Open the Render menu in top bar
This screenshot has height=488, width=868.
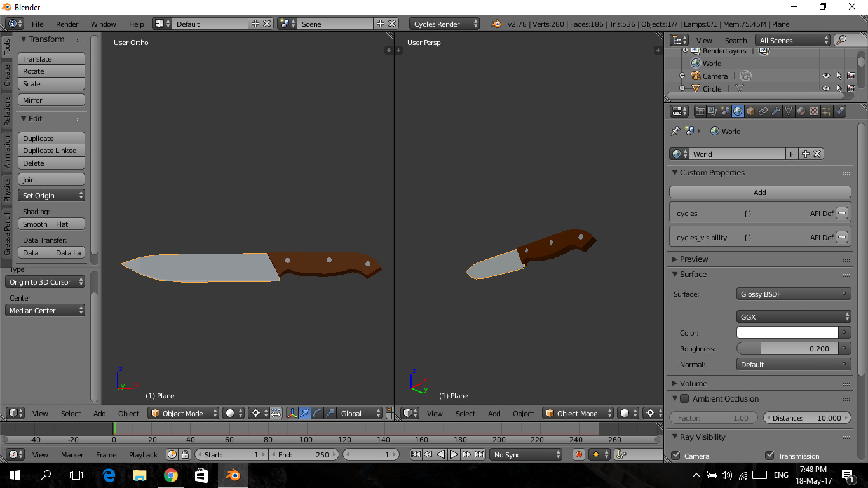67,24
